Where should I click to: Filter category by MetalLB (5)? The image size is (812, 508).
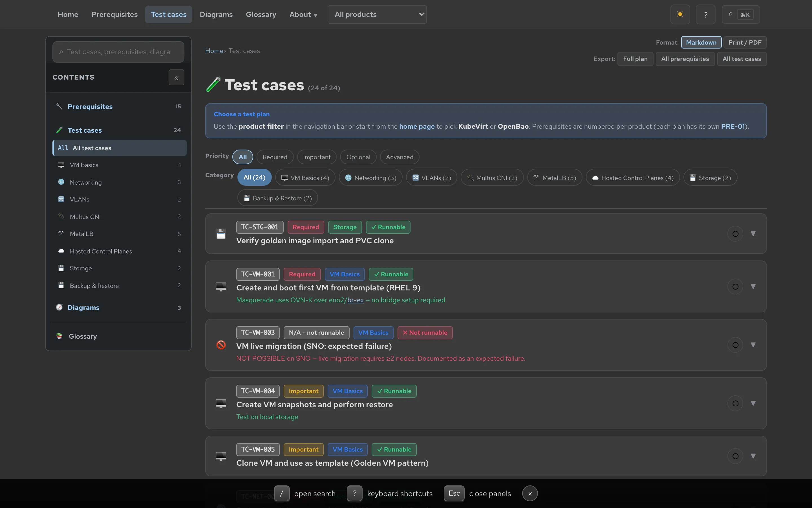click(x=555, y=178)
